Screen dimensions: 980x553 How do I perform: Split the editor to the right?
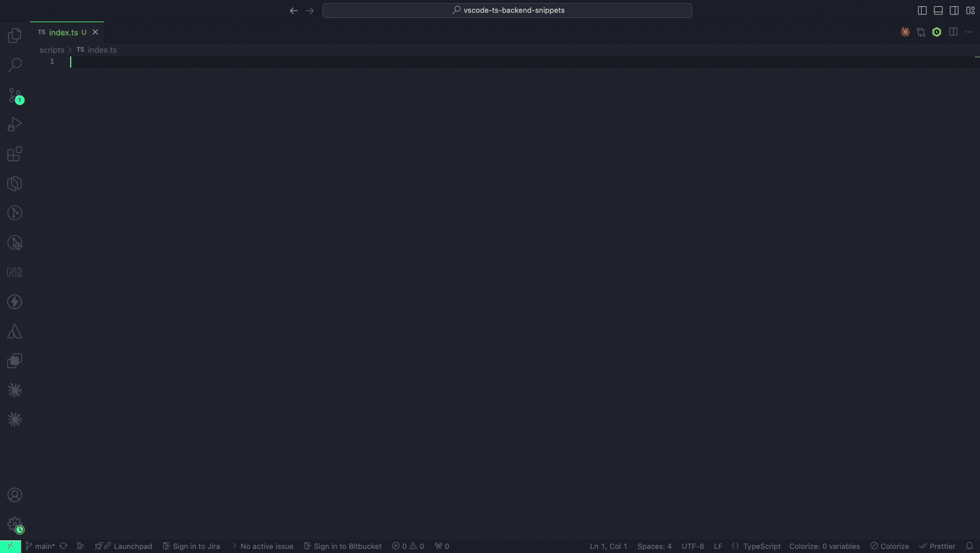(953, 32)
